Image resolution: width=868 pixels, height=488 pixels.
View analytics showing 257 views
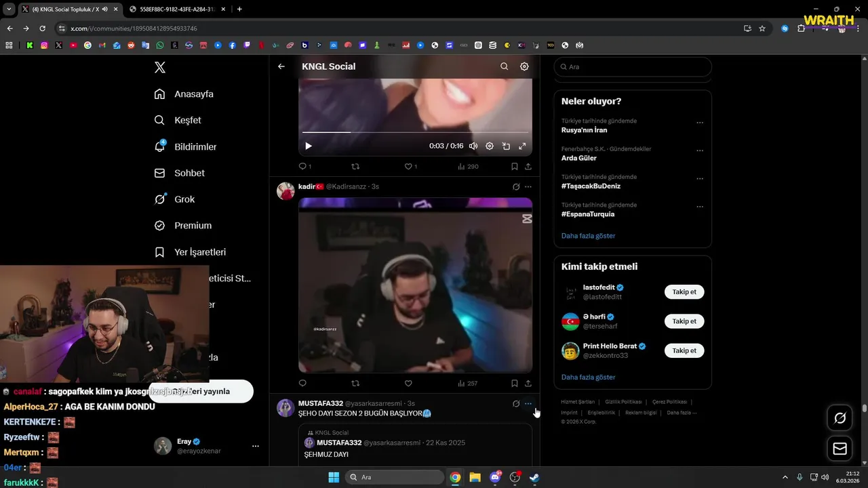468,383
